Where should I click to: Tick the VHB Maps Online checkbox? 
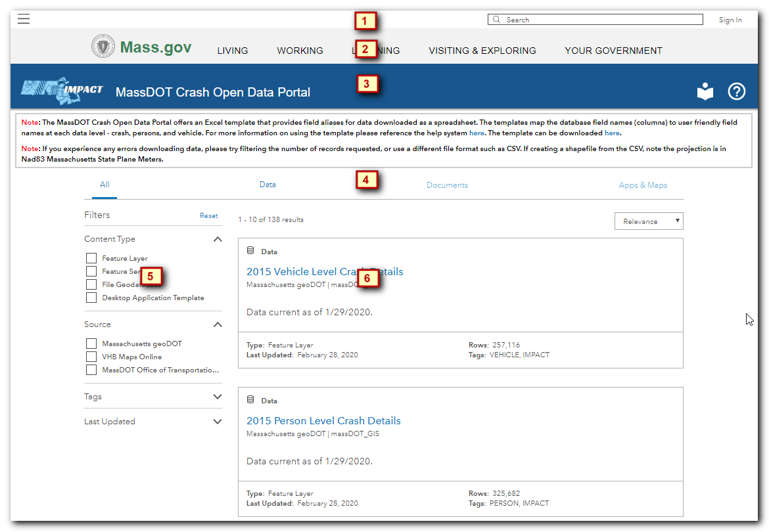click(x=91, y=357)
